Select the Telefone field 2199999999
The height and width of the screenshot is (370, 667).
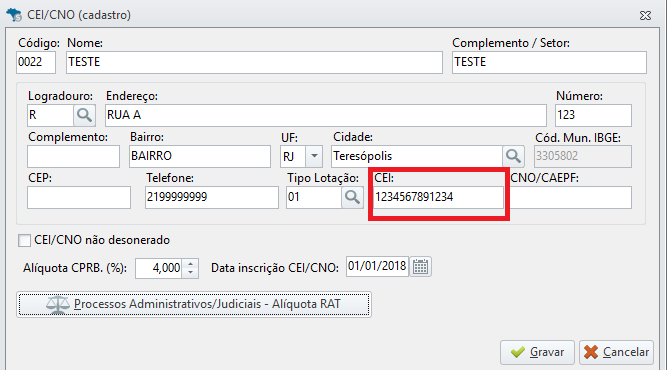[212, 197]
